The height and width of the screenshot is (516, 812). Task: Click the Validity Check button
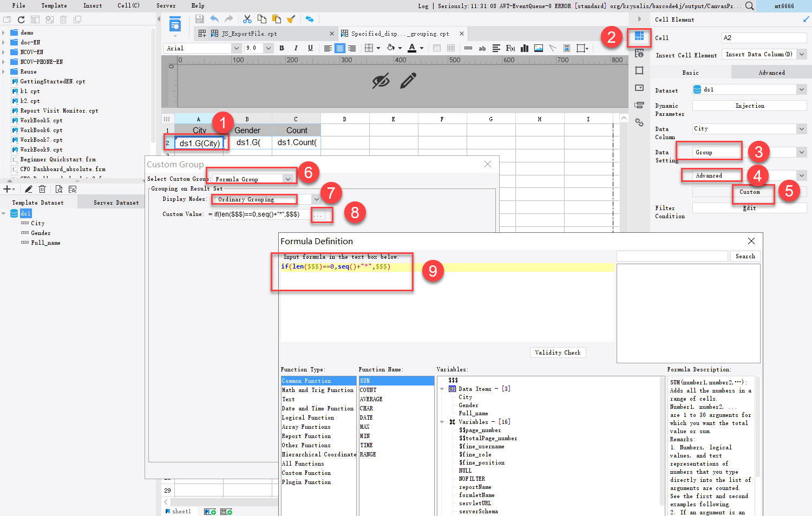tap(558, 352)
